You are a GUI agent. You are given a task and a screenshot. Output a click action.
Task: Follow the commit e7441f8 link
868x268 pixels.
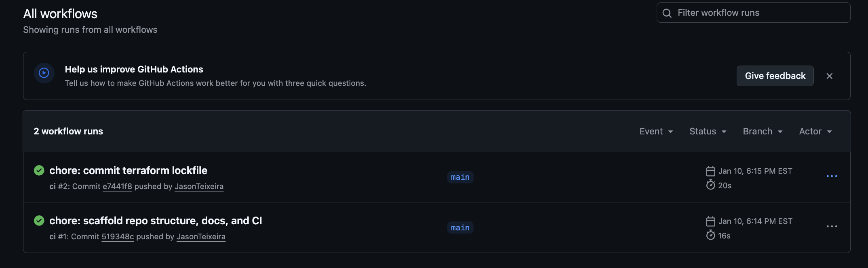(x=117, y=186)
